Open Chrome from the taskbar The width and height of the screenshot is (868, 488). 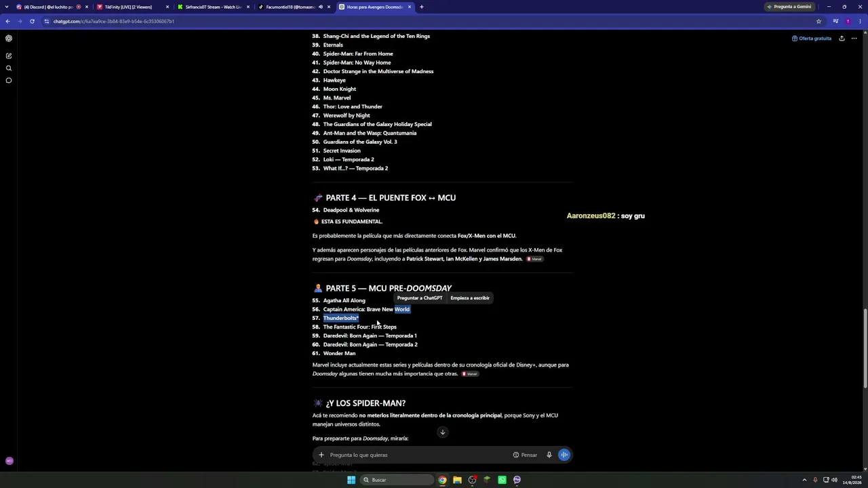coord(442,480)
